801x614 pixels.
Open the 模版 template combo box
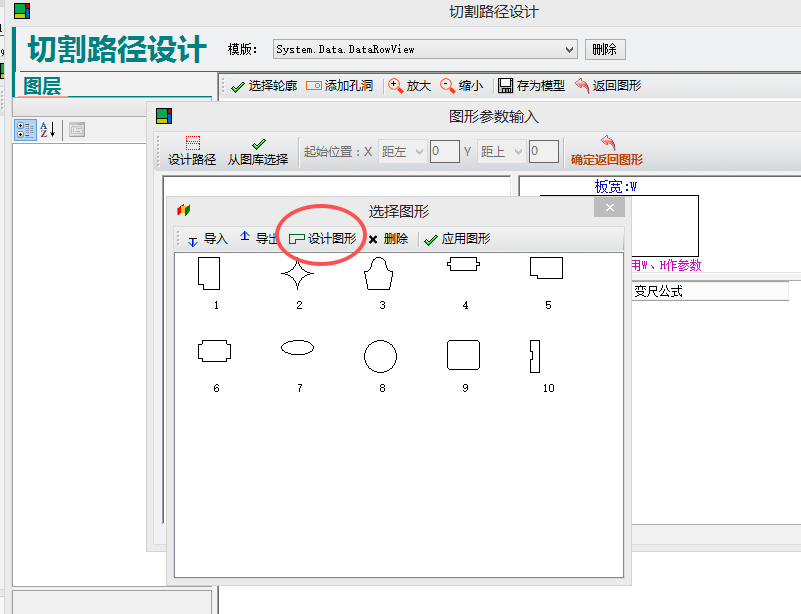pyautogui.click(x=425, y=50)
